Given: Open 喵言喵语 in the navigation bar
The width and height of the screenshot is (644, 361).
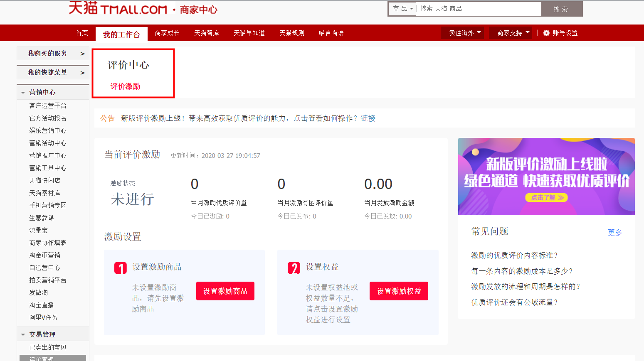Looking at the screenshot, I should pyautogui.click(x=331, y=33).
